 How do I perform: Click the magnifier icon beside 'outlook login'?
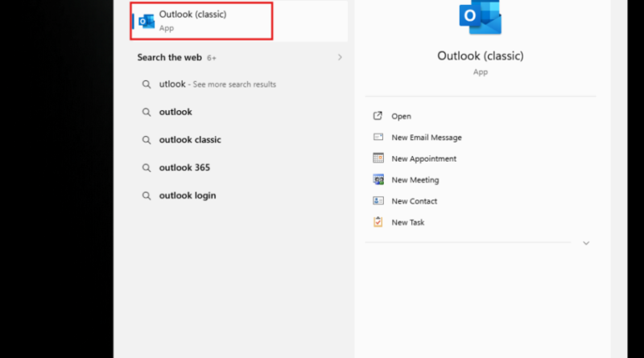(x=147, y=195)
